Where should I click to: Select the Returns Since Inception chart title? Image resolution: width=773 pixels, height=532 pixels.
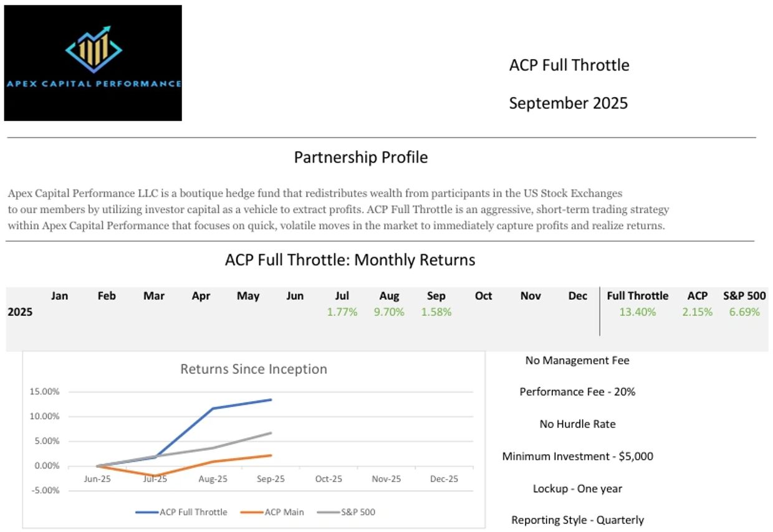coord(254,369)
